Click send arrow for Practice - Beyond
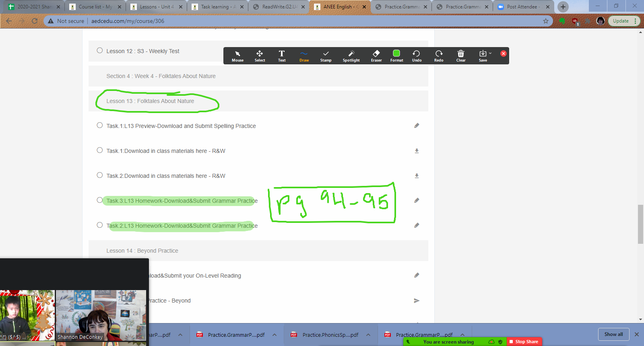 tap(417, 301)
